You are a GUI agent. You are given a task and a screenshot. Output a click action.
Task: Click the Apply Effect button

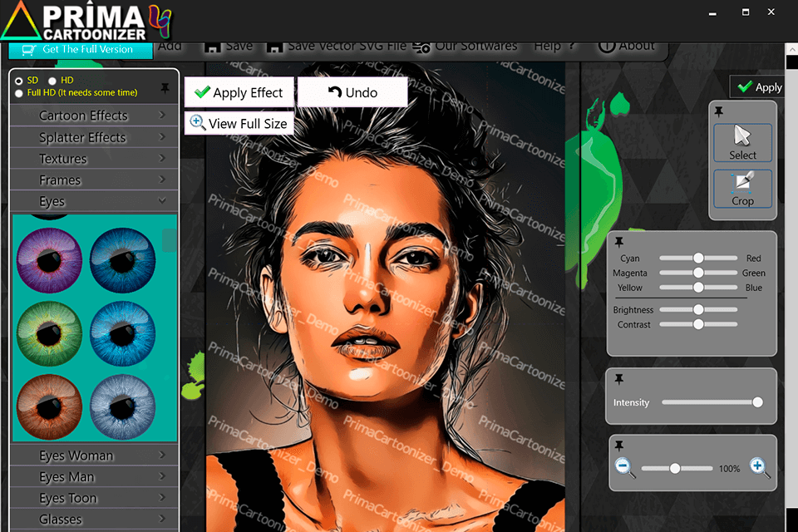tap(239, 92)
